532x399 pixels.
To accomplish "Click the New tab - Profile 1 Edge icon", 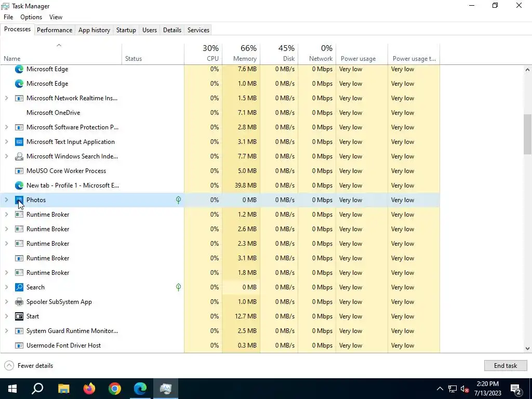I will (x=19, y=185).
